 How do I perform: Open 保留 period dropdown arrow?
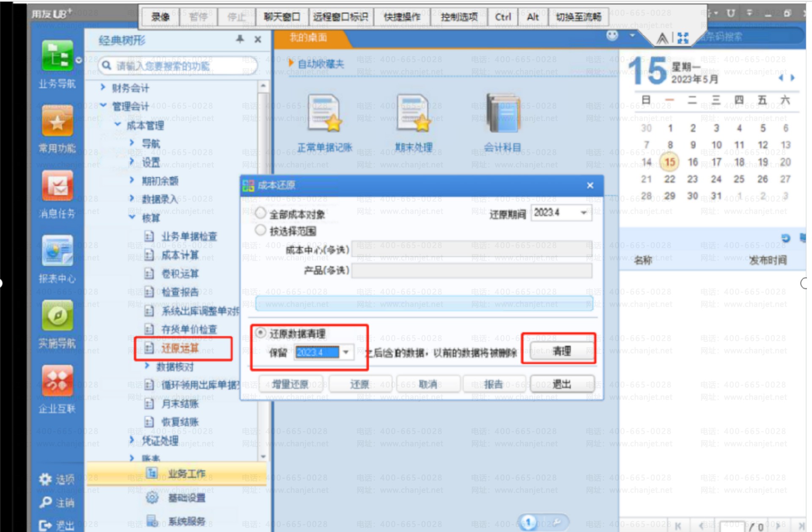click(346, 352)
